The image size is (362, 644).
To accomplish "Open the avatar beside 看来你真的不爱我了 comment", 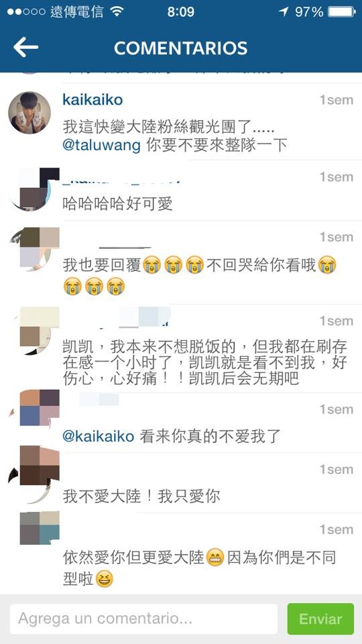I will [x=34, y=409].
